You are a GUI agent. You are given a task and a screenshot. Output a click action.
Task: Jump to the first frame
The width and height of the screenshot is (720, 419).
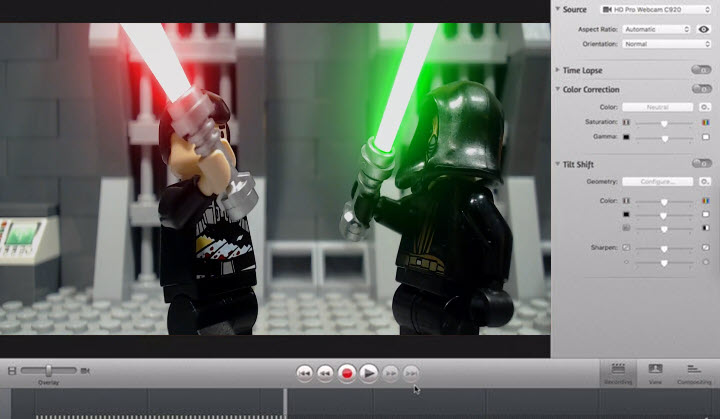(x=304, y=373)
